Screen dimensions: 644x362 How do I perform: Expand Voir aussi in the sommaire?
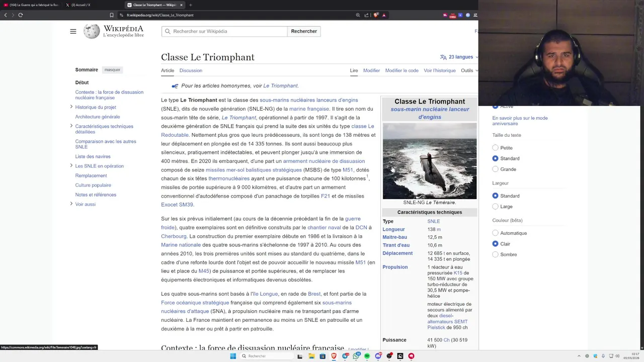[x=71, y=204]
